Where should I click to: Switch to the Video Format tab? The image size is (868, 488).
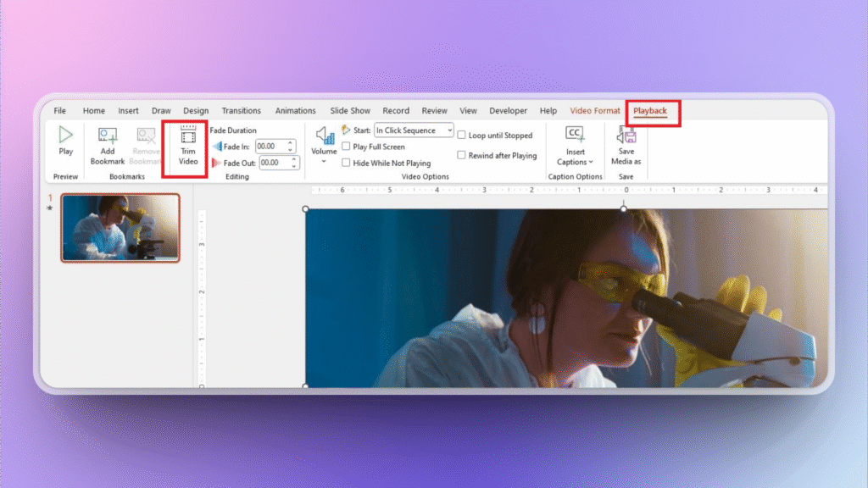pos(595,110)
